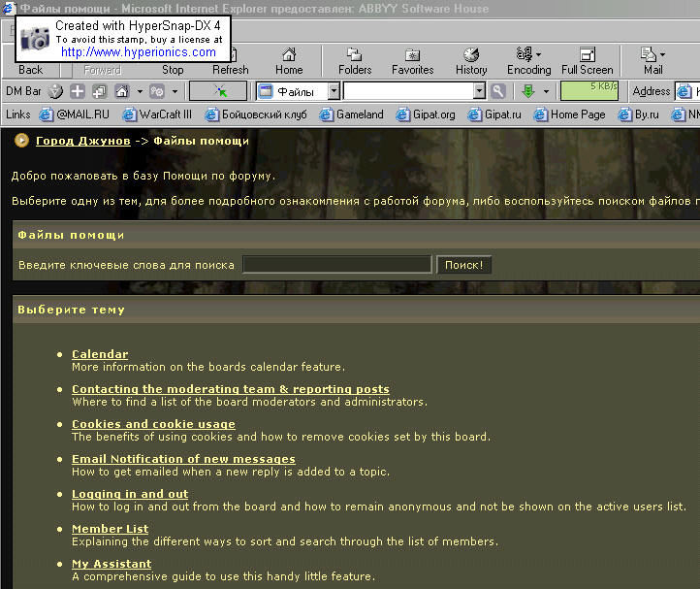The height and width of the screenshot is (589, 700).
Task: Open the Файлы combo box dropdown
Action: point(334,91)
